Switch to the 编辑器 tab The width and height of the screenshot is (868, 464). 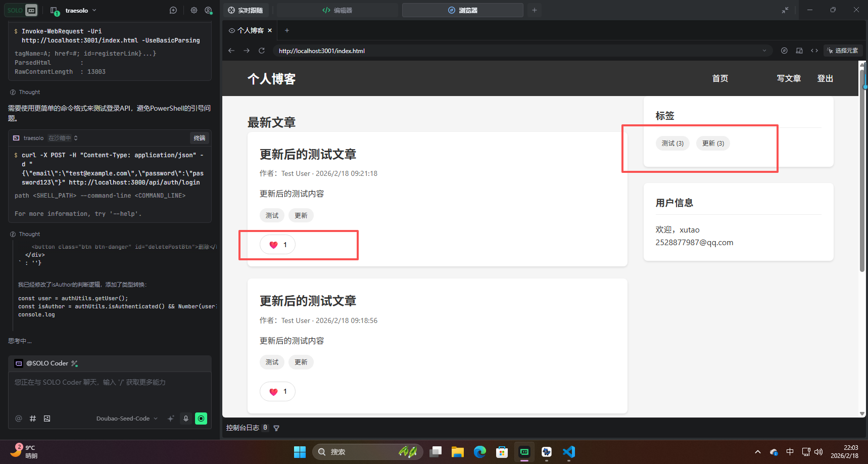(337, 10)
